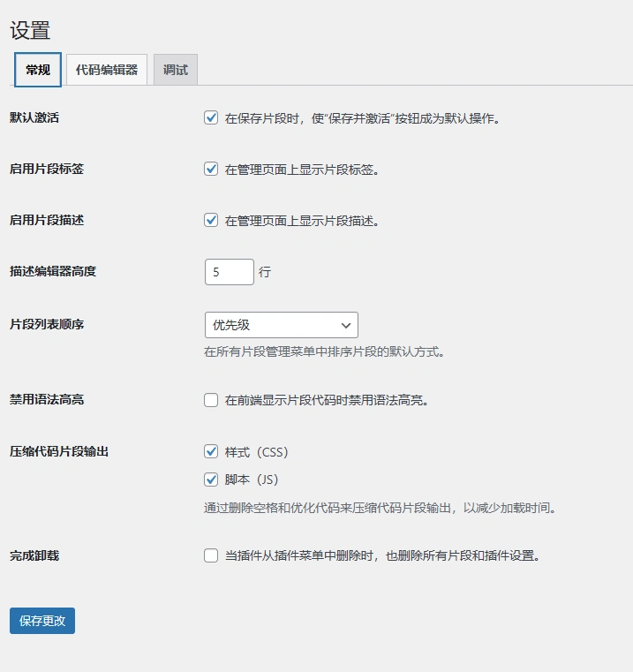Click the 描述编辑器高度 setting title
This screenshot has width=633, height=672.
click(x=53, y=271)
